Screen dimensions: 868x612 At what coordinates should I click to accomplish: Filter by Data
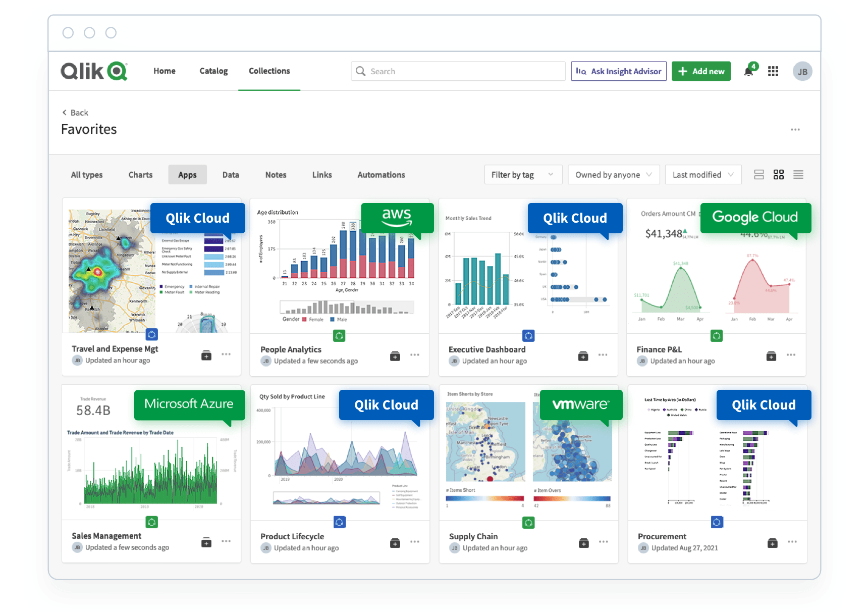click(231, 175)
